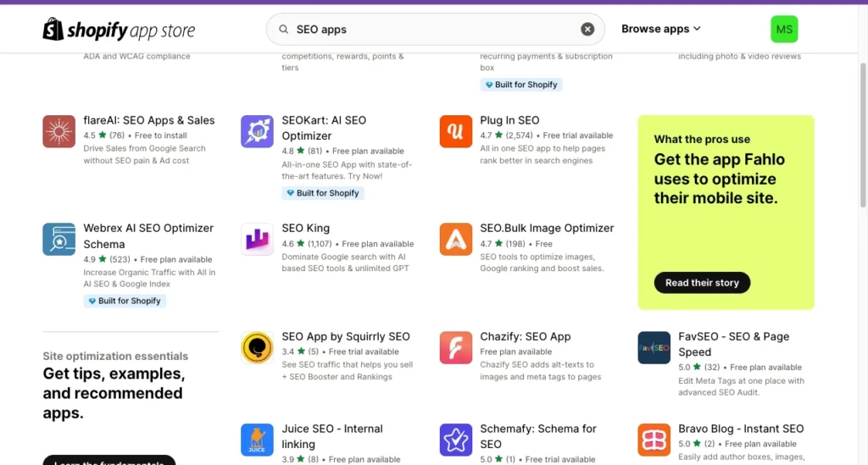Open Webrex AI SEO Optimizer Schema title
Screen dimensions: 868x465
148,236
